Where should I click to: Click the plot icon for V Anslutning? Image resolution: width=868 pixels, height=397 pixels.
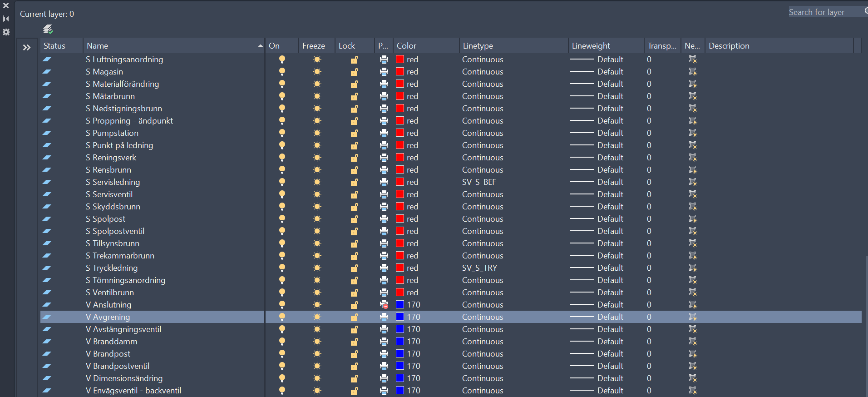384,305
